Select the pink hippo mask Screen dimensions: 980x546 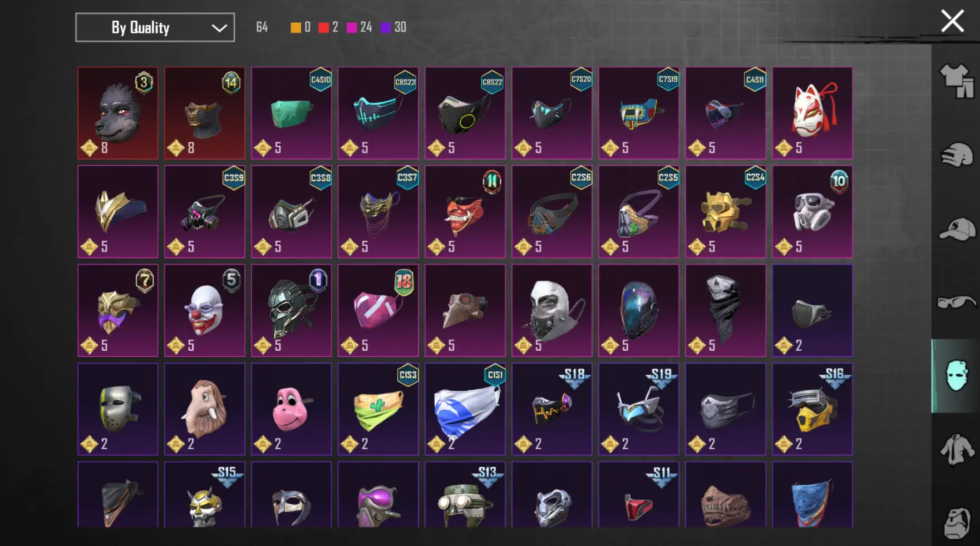point(292,409)
